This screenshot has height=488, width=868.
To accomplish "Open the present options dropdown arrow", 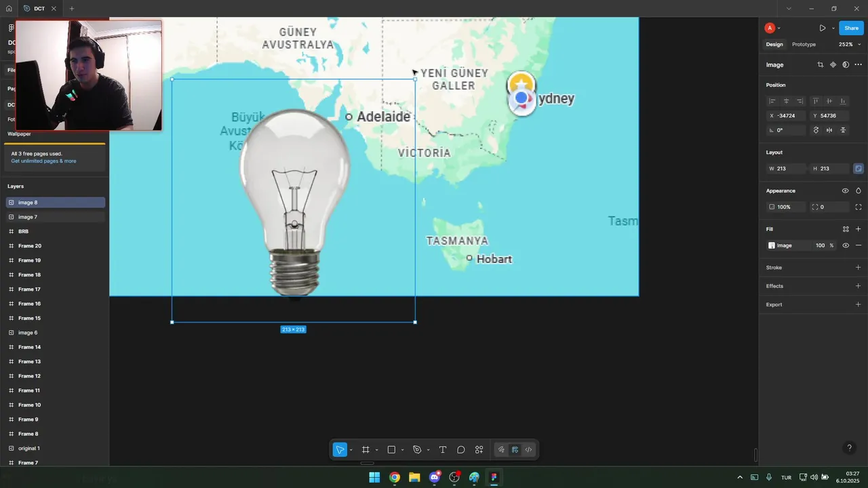I will click(x=833, y=28).
